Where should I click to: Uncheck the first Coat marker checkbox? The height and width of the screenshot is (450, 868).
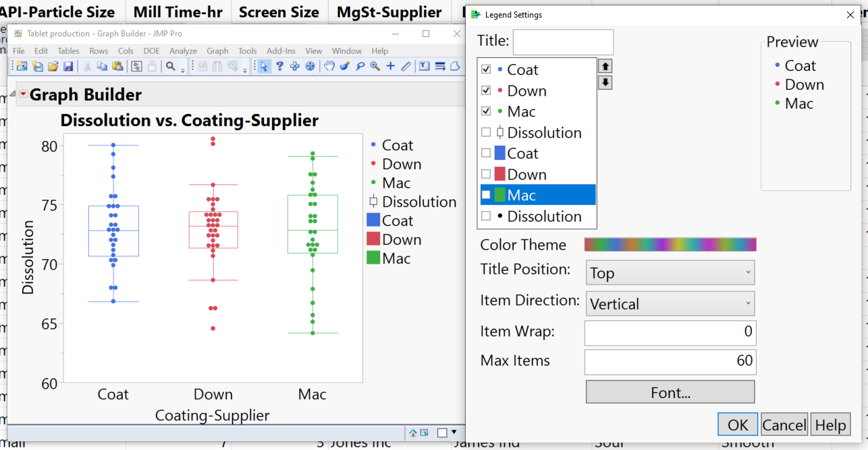click(x=486, y=69)
